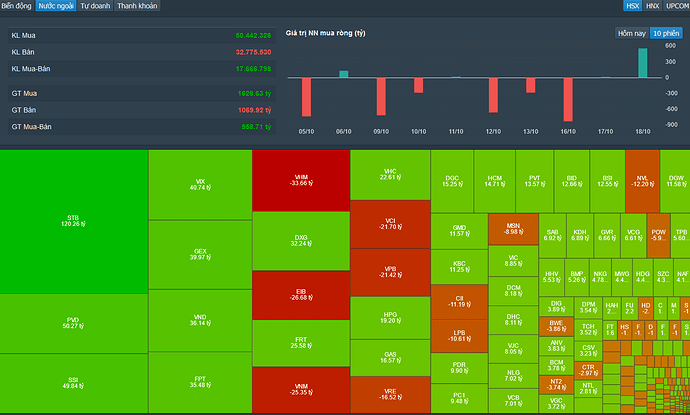Select the HCM 14.71 tỷ tile
690x415 pixels.
[x=495, y=181]
